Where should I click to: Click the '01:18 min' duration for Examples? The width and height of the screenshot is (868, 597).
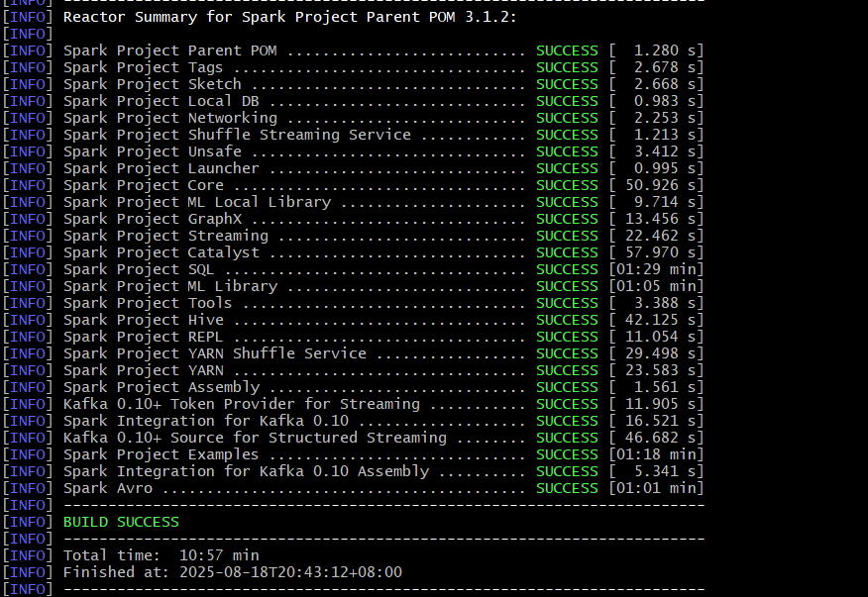coord(656,454)
